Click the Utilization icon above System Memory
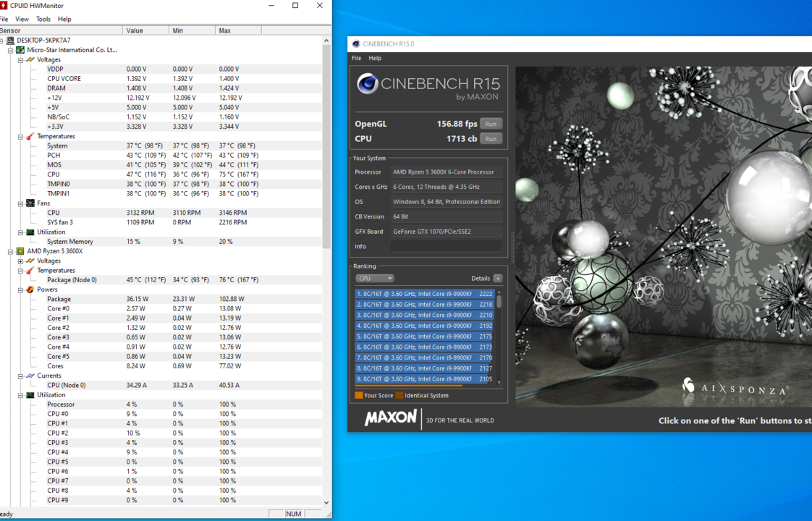Image resolution: width=812 pixels, height=521 pixels. point(30,232)
